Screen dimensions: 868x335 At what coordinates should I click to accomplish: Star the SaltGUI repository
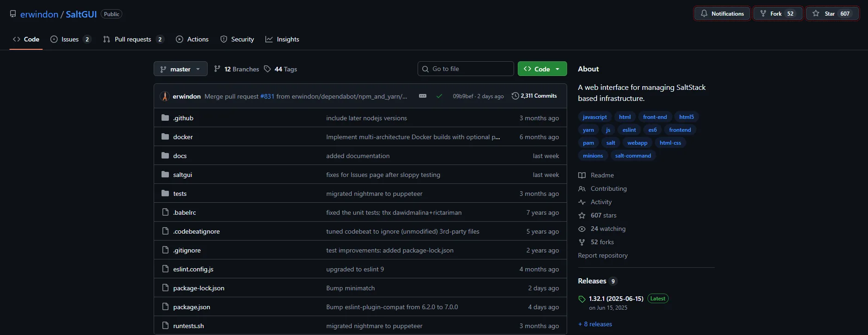(832, 14)
